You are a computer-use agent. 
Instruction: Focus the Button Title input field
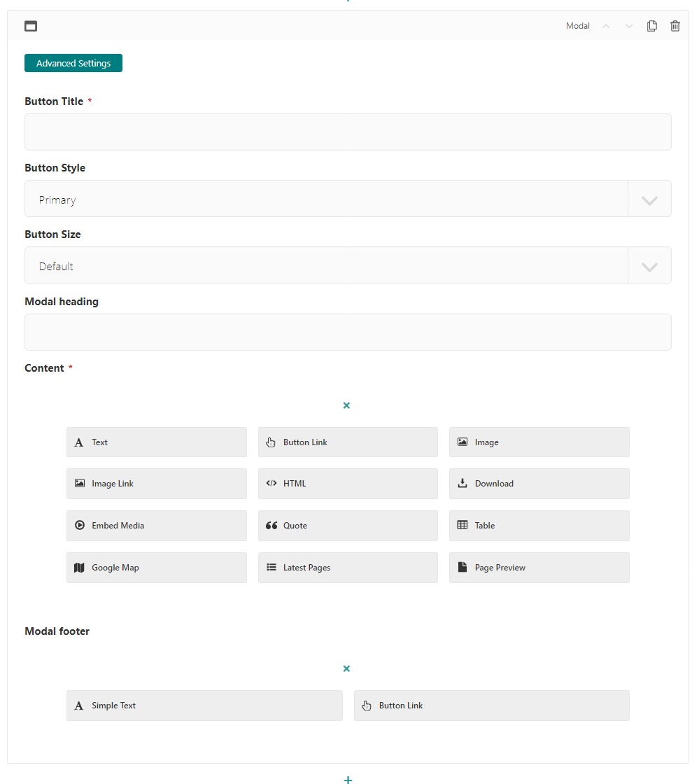tap(348, 132)
